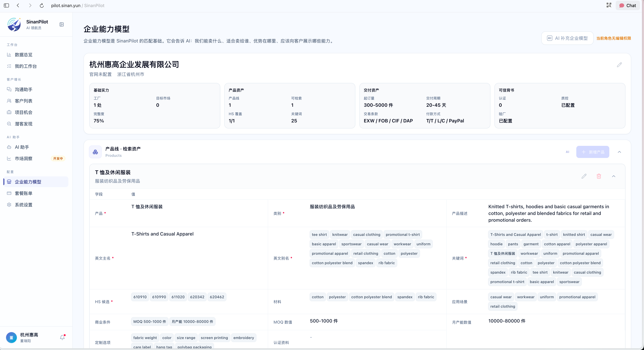Open the AI 助手 sidebar item

(x=36, y=147)
